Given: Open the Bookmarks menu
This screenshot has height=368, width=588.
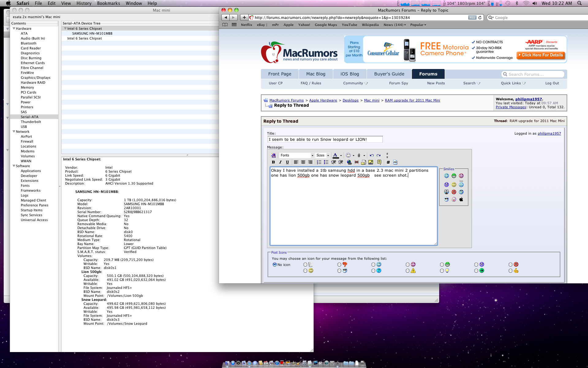Looking at the screenshot, I should click(108, 3).
